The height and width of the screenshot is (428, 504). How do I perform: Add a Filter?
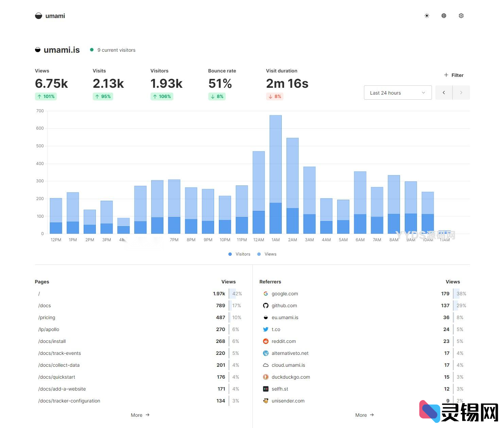click(454, 75)
